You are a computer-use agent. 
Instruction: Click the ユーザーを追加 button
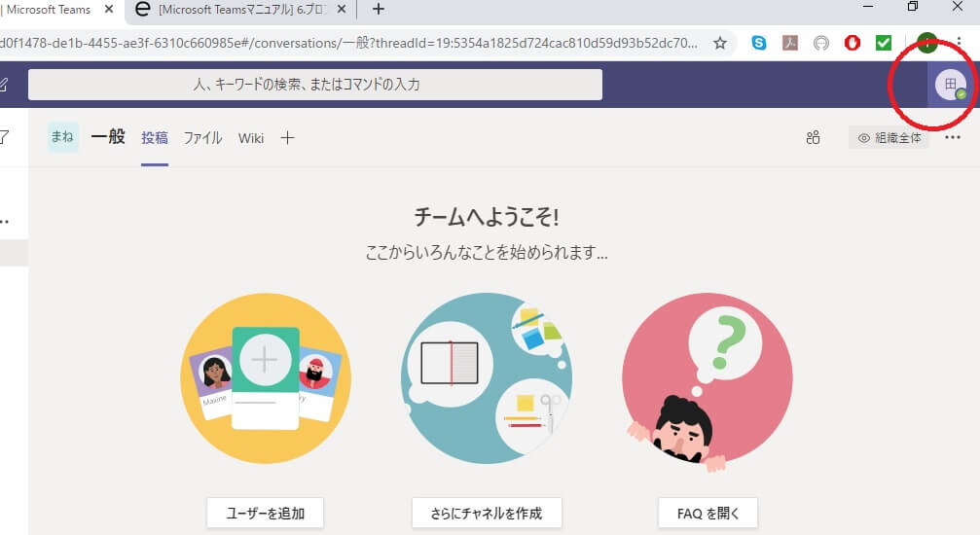(x=264, y=513)
